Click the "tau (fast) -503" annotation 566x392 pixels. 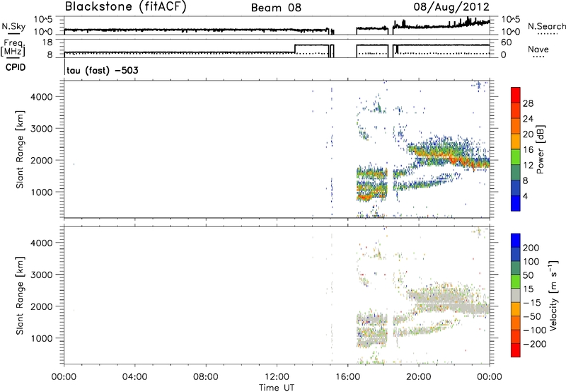coord(102,70)
